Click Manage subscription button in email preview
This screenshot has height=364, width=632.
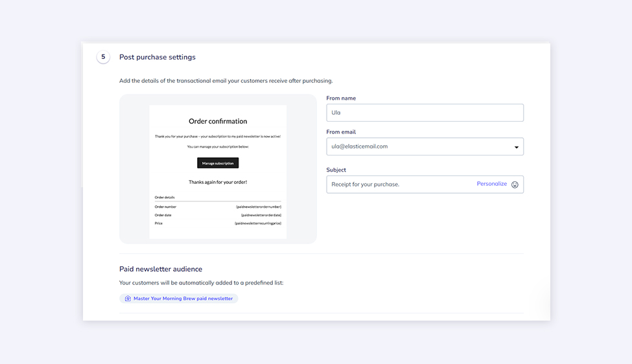218,163
